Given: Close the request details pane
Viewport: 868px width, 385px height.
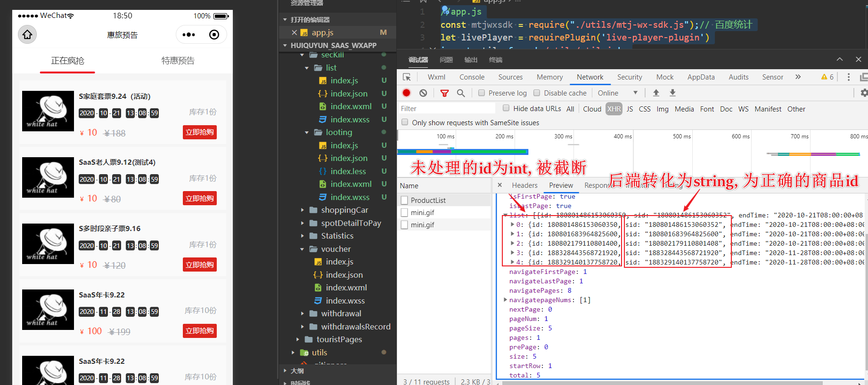Looking at the screenshot, I should [x=500, y=185].
